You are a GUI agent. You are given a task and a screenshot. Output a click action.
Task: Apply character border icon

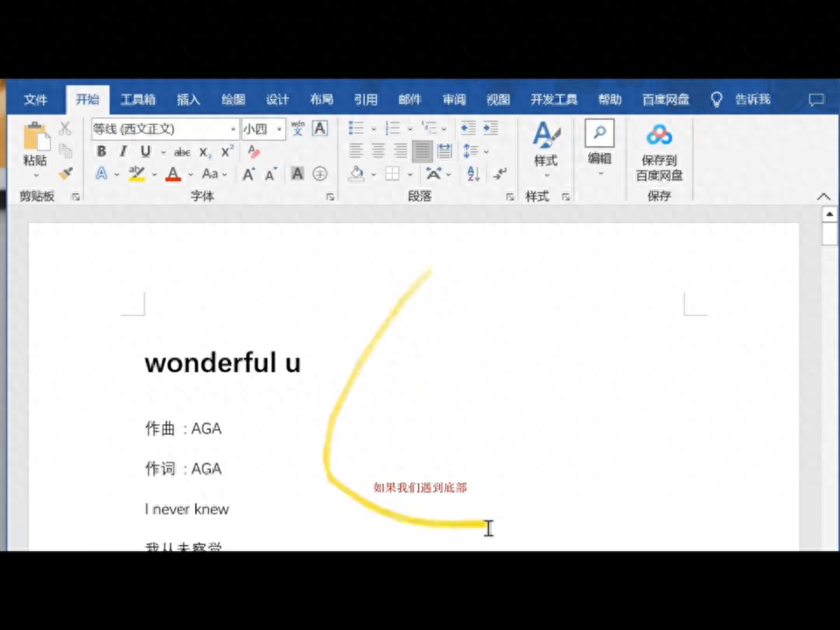coord(320,129)
